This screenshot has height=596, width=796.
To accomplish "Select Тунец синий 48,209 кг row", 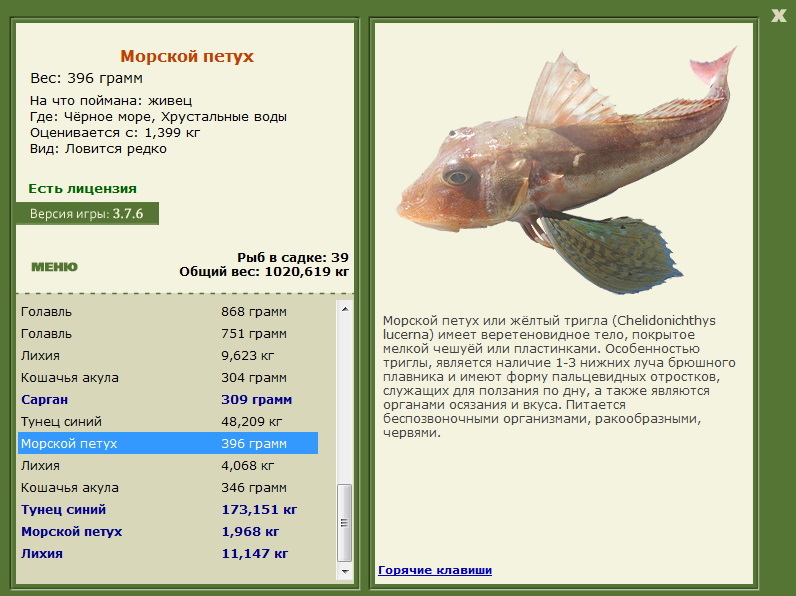I will point(168,421).
